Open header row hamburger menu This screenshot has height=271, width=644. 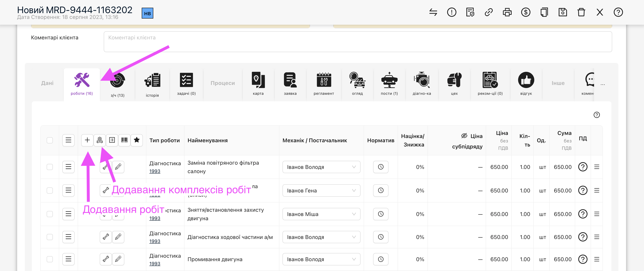tap(68, 140)
